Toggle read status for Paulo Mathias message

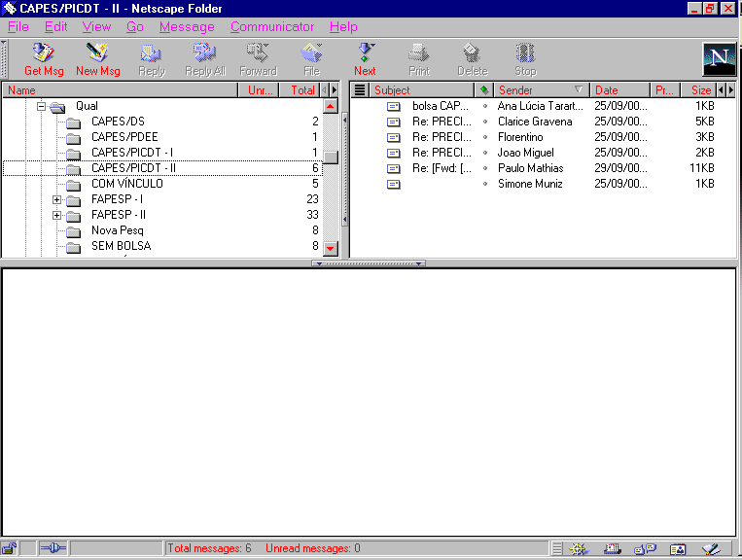point(485,168)
